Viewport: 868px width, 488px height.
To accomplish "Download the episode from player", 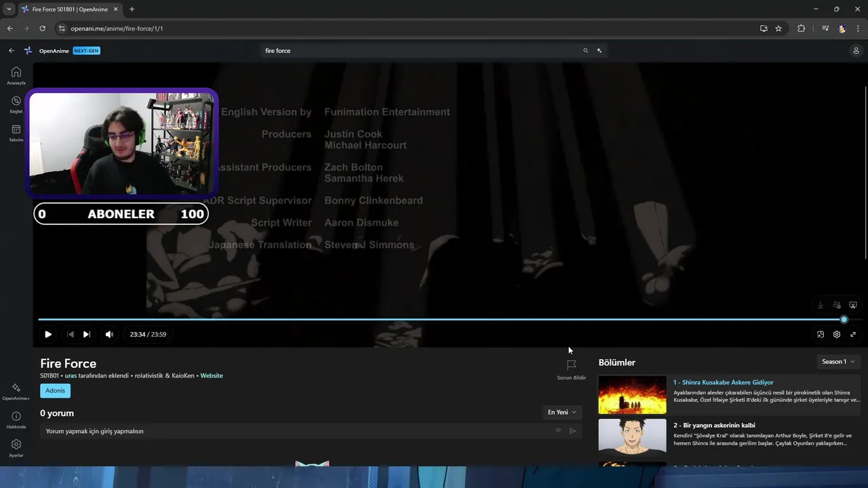I will pos(821,305).
